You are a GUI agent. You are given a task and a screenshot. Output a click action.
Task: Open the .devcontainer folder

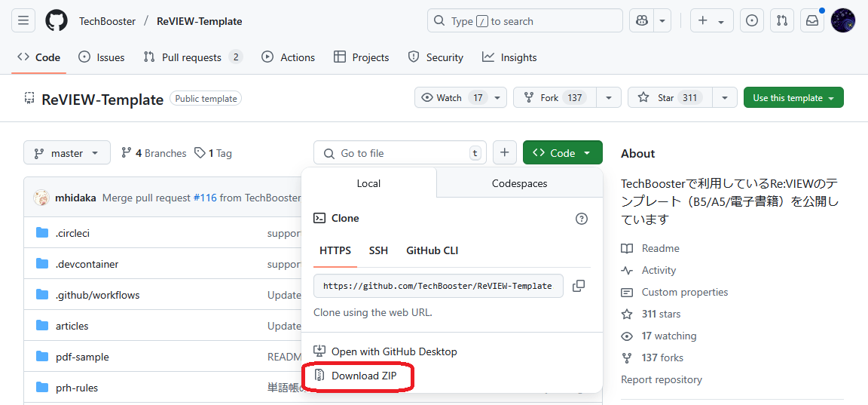(x=87, y=264)
